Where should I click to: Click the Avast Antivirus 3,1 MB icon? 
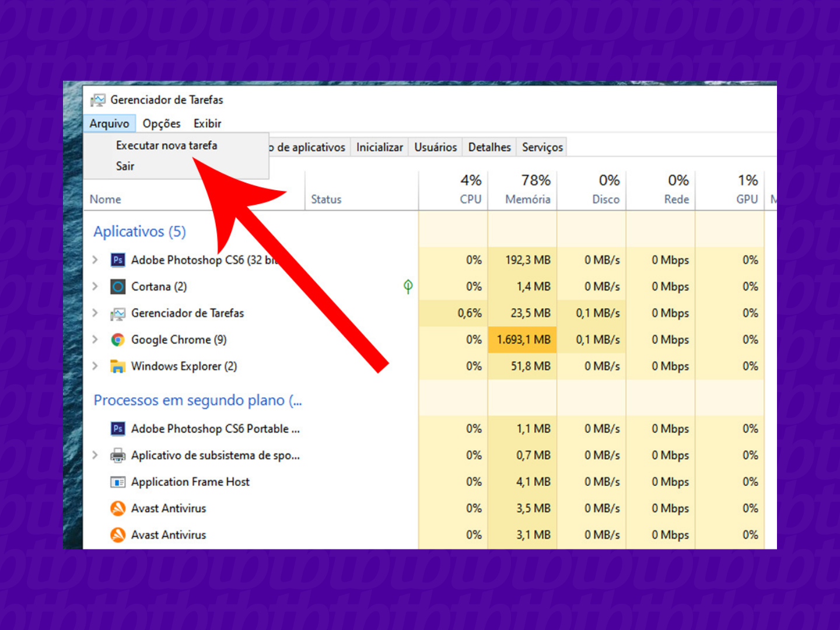[x=118, y=535]
